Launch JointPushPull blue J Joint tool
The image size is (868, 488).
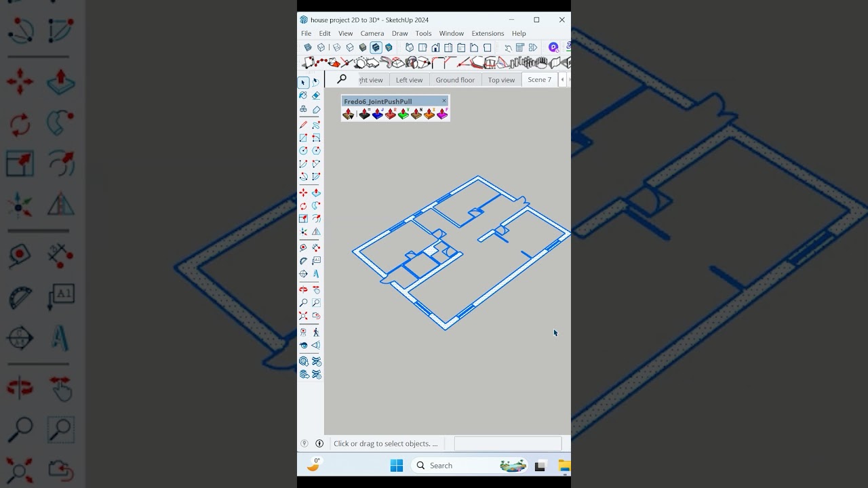(x=378, y=114)
